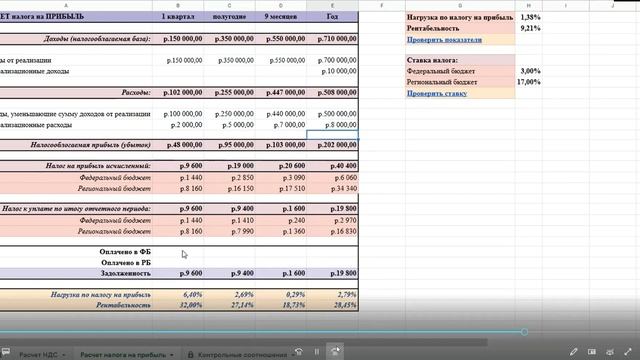Click the skip forward playback icon
The image size is (640, 360).
tap(335, 351)
